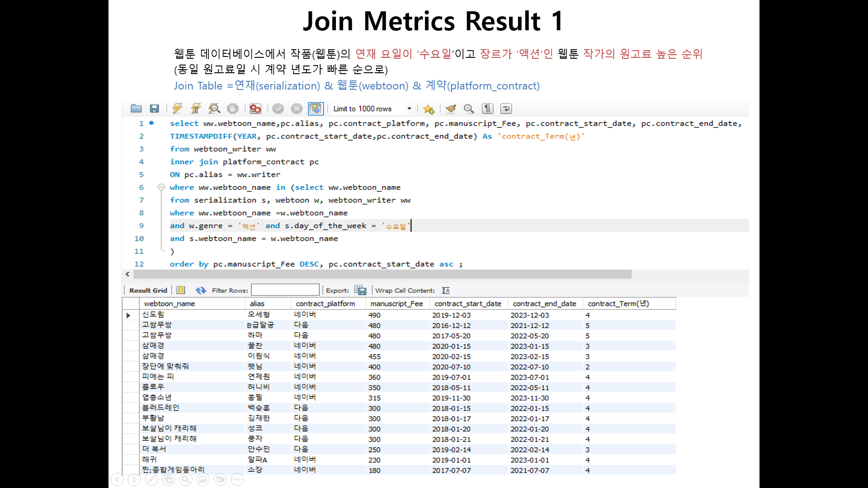Viewport: 868px width, 488px height.
Task: Toggle continue-on-error (red stop circles icon)
Action: point(255,108)
